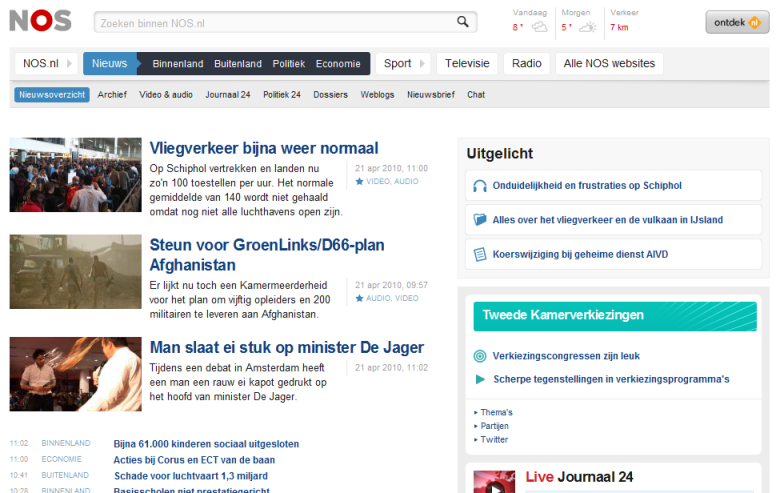This screenshot has height=493, width=776.
Task: Click the folder icon beside vliegverkeer dossier
Action: pos(480,220)
